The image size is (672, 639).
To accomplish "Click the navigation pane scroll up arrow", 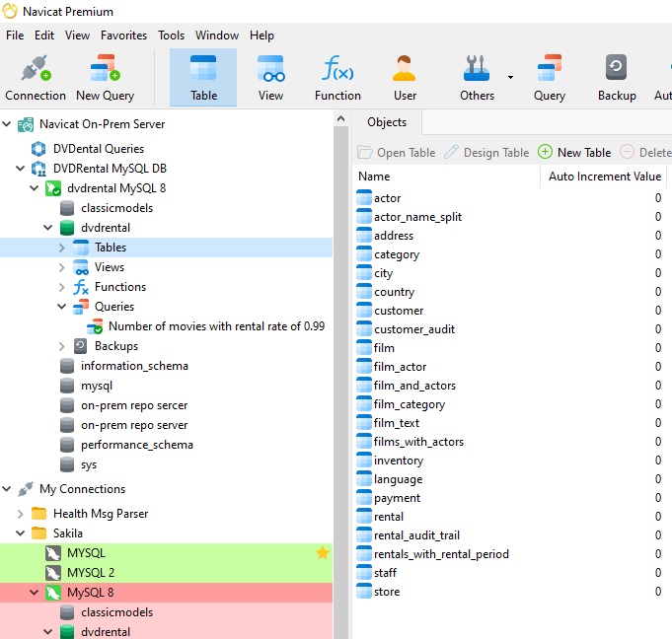I will (x=340, y=118).
